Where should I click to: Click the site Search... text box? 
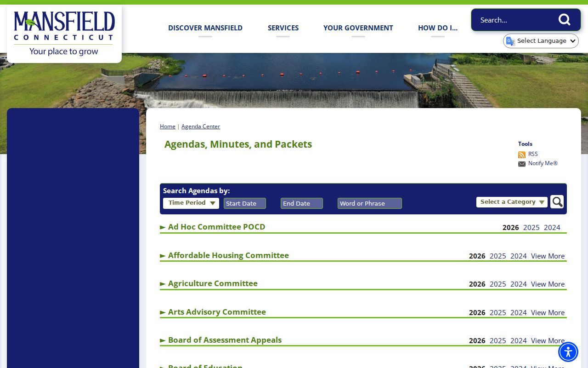pyautogui.click(x=514, y=20)
